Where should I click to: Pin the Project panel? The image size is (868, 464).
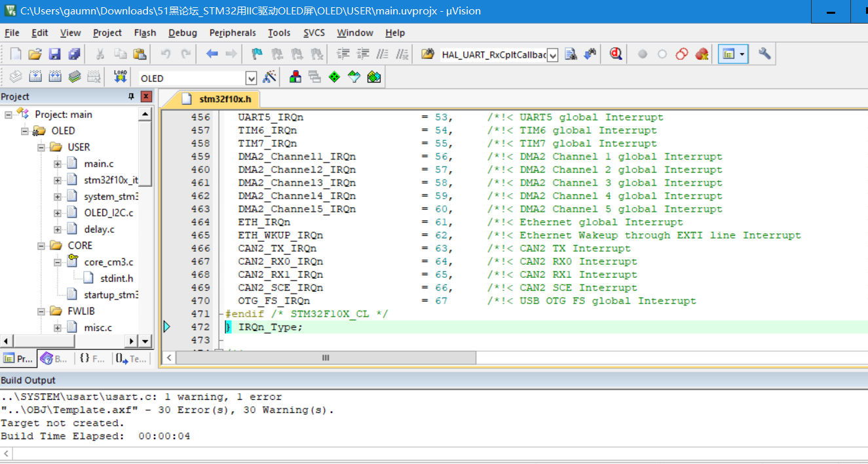(131, 96)
